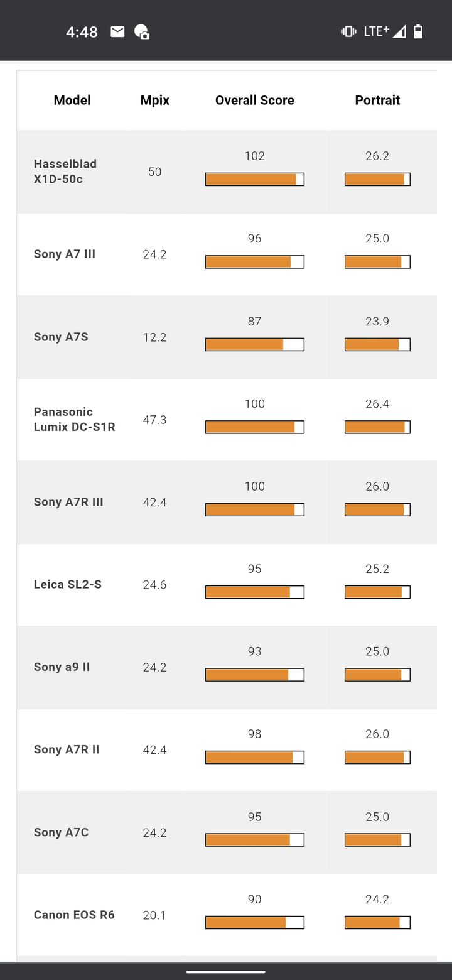
Task: Tap the VPN status icon in status bar
Action: [x=142, y=32]
